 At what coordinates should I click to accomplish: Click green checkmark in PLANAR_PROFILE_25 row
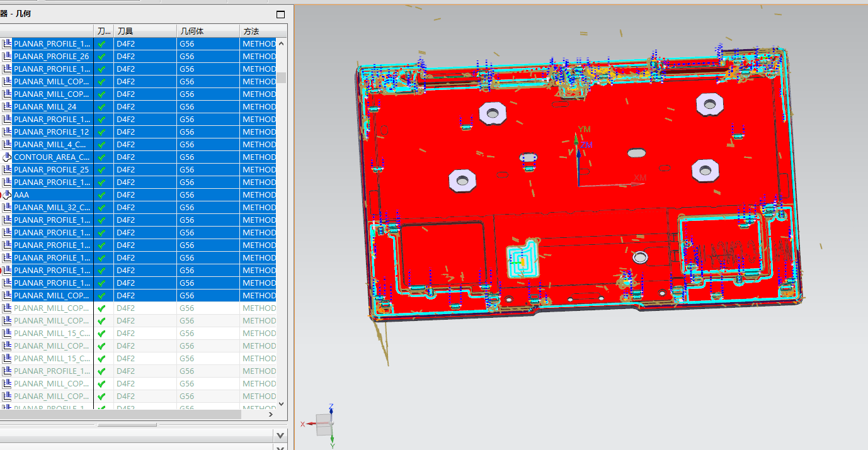click(x=101, y=170)
